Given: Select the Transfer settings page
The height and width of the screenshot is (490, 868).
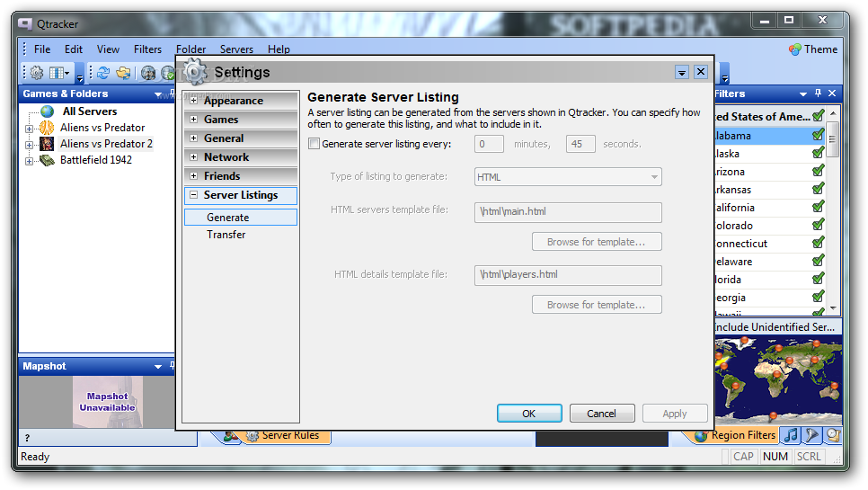Looking at the screenshot, I should [226, 235].
